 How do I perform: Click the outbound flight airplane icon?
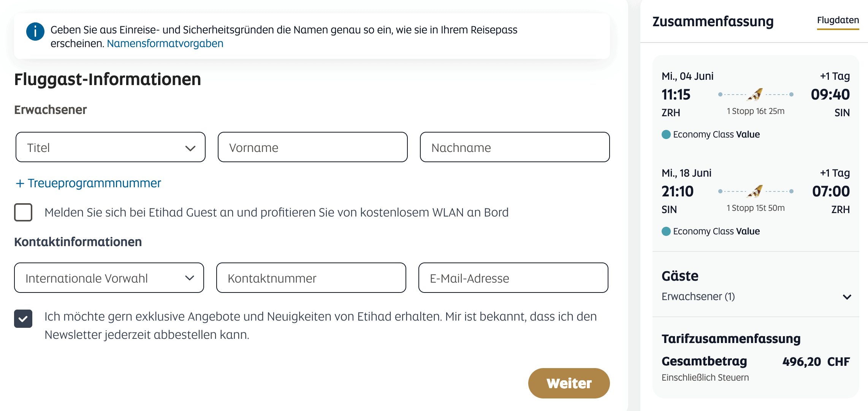tap(755, 94)
